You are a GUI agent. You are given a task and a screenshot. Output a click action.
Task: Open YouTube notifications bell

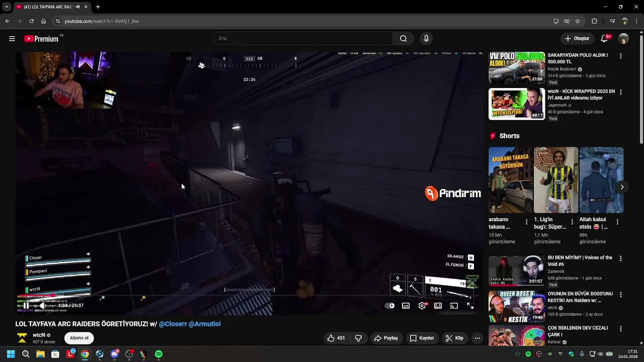(x=605, y=38)
